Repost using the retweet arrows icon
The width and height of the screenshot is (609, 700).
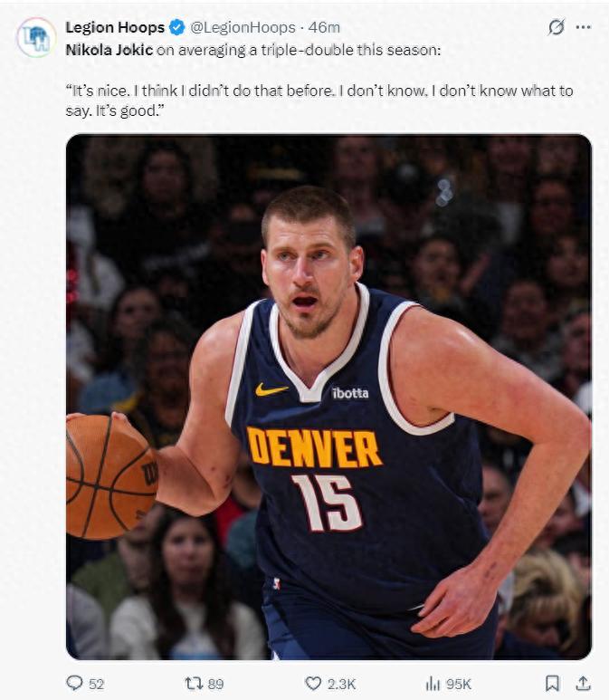click(194, 683)
